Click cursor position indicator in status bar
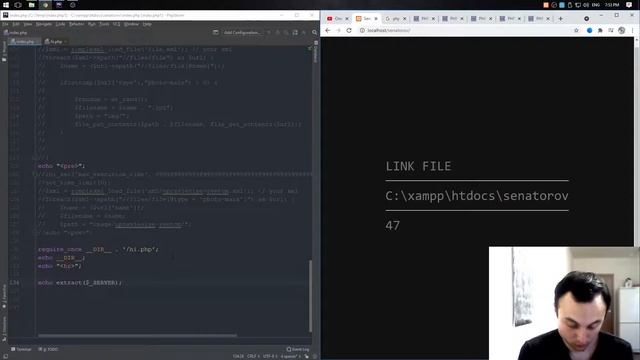Viewport: 640px width, 360px height. (x=238, y=356)
